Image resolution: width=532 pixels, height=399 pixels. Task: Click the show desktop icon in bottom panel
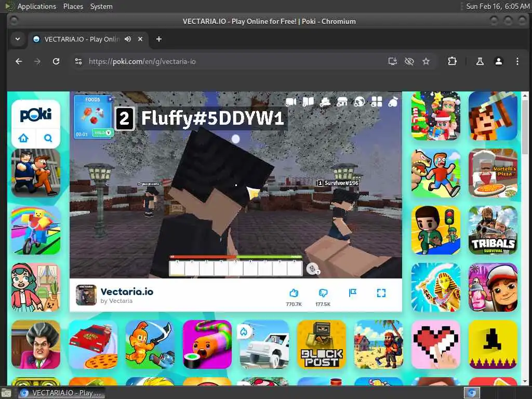click(6, 393)
